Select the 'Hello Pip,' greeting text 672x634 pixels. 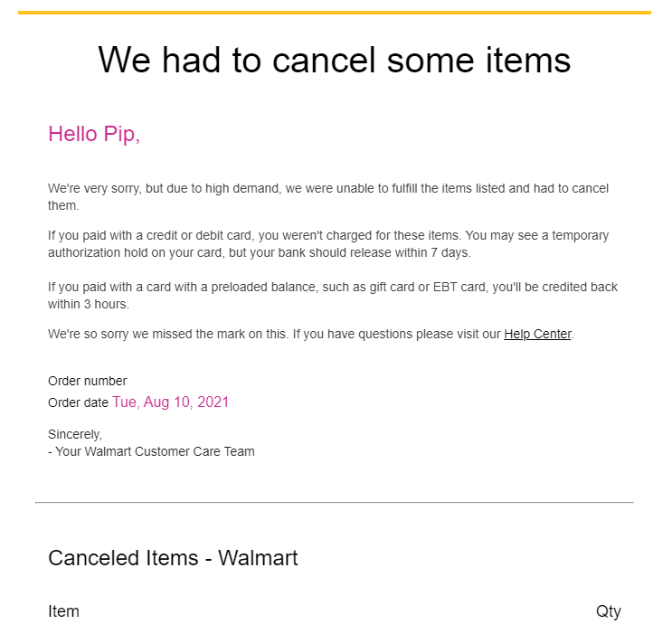94,134
